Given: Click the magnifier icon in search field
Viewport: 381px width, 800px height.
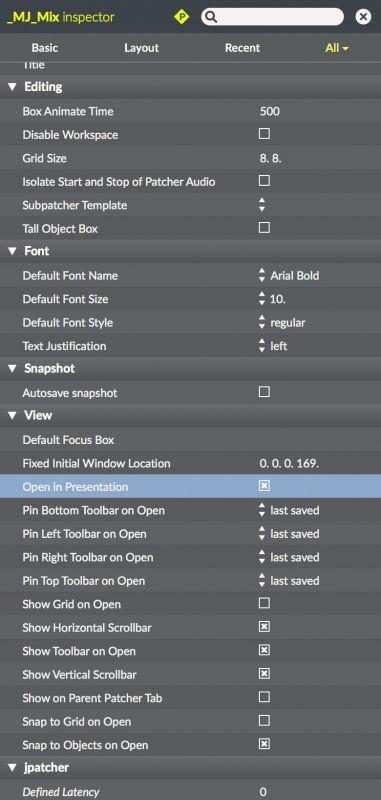Looking at the screenshot, I should [x=211, y=17].
